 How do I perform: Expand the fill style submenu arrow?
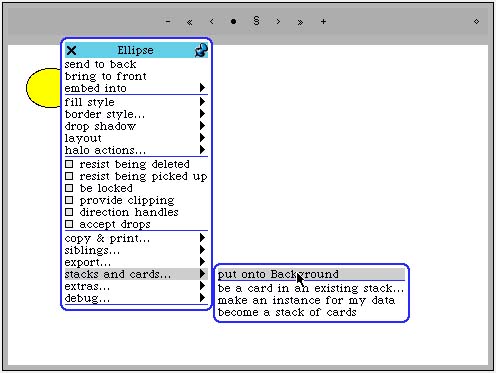pos(202,101)
